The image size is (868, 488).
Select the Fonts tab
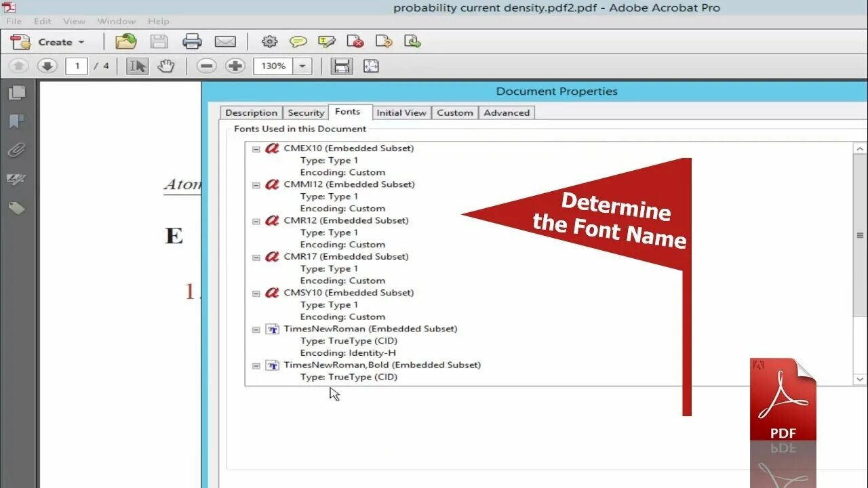[348, 112]
